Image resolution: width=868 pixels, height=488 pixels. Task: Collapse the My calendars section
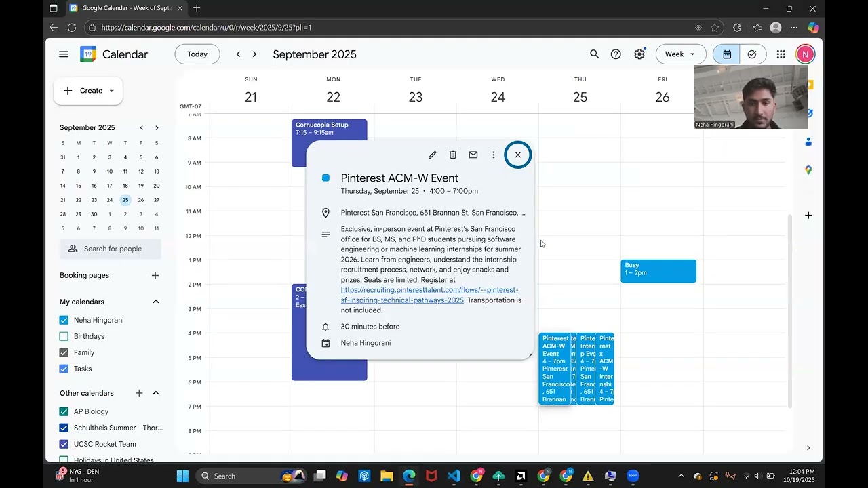coord(155,302)
